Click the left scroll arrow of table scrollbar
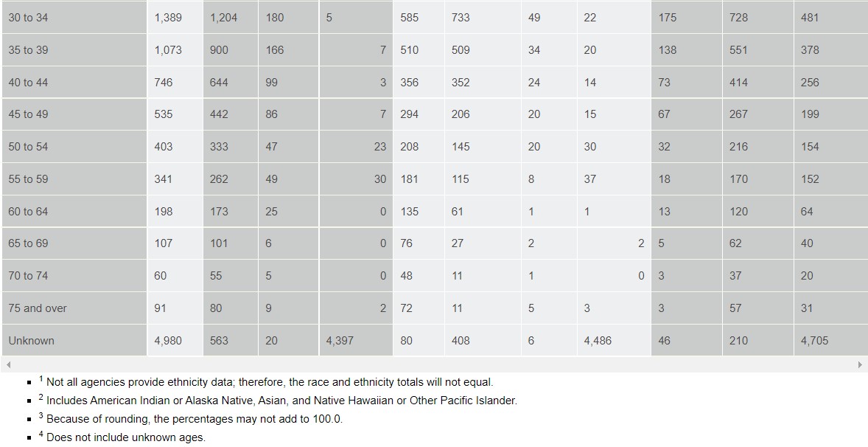The height and width of the screenshot is (447, 868). [8, 365]
